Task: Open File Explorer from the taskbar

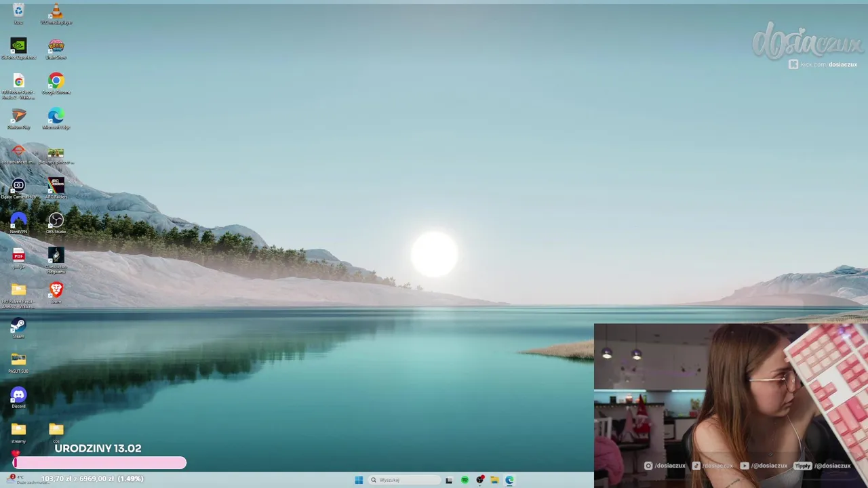Action: [494, 480]
